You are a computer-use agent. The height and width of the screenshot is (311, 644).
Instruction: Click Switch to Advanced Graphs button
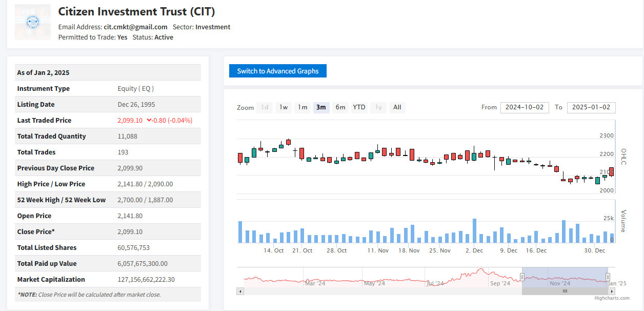pos(278,71)
